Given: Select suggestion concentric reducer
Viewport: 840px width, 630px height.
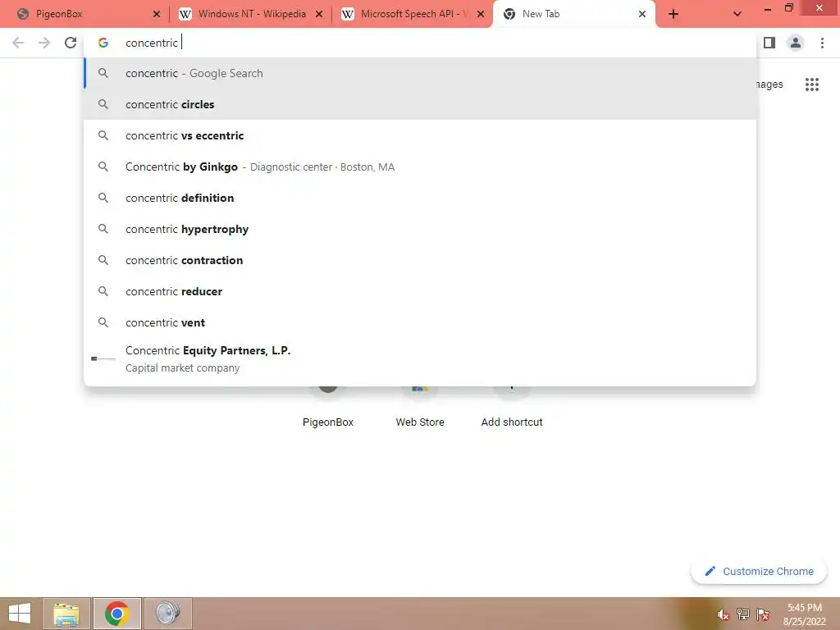Looking at the screenshot, I should point(420,291).
